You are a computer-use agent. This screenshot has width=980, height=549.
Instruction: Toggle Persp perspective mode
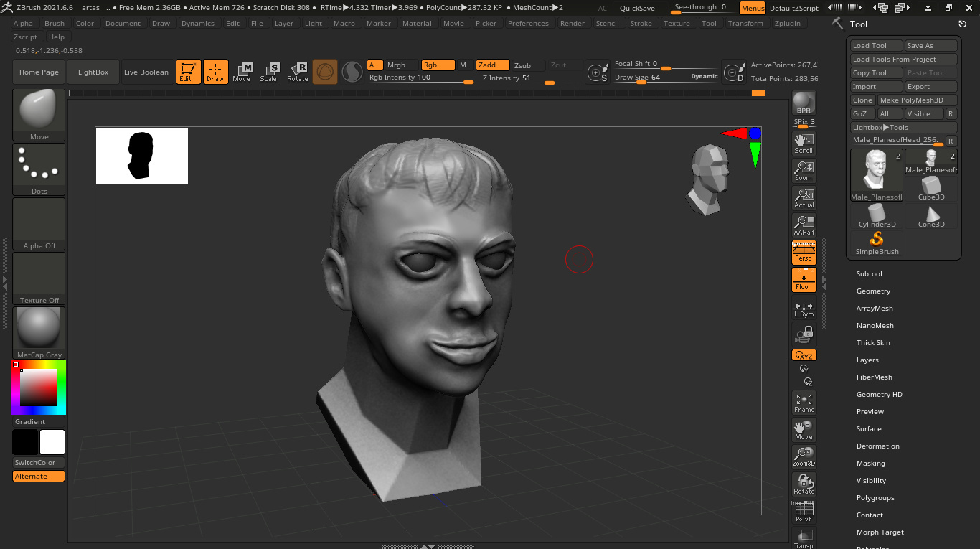[804, 253]
